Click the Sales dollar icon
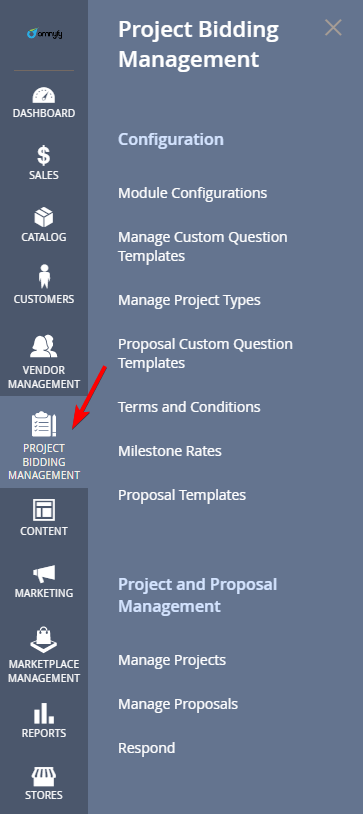 pos(44,156)
